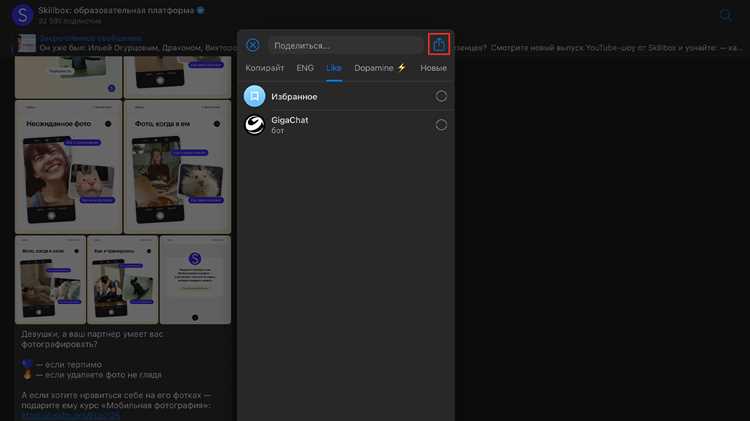Viewport: 750px width, 421px height.
Task: Close the share dialog with the X icon
Action: point(253,45)
